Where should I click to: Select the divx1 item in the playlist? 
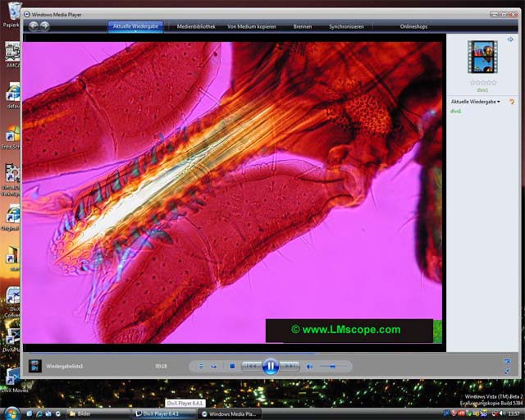[x=457, y=111]
